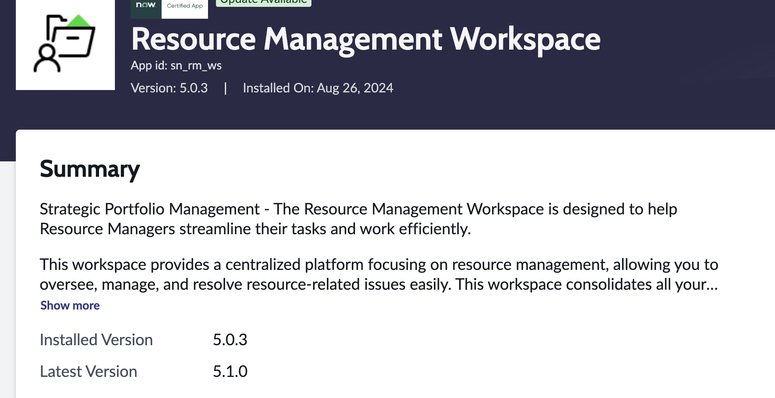Click the Resource Management Workspace title

[x=366, y=39]
